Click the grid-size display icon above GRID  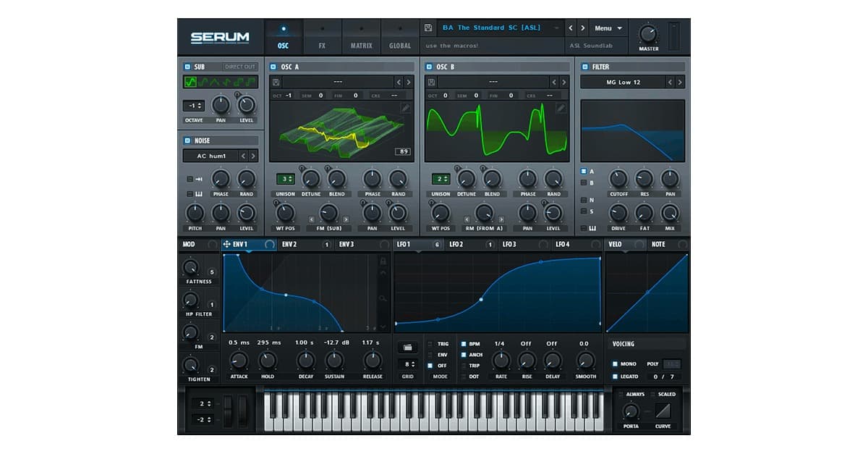[x=408, y=347]
